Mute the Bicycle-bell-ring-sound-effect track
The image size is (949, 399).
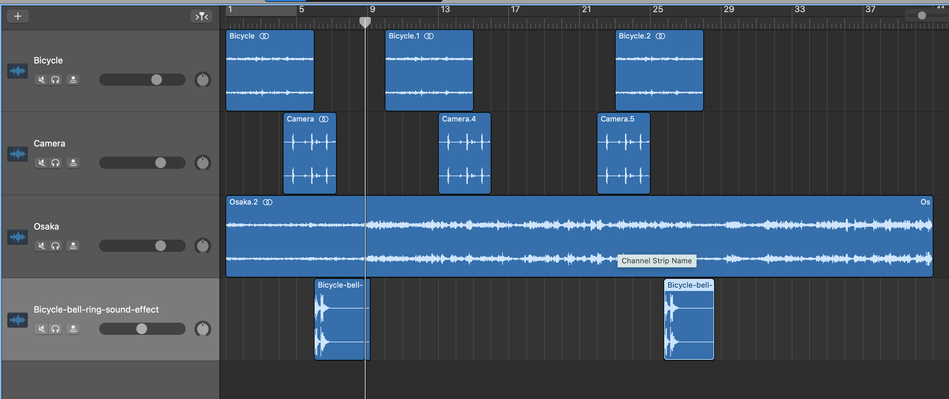[41, 328]
